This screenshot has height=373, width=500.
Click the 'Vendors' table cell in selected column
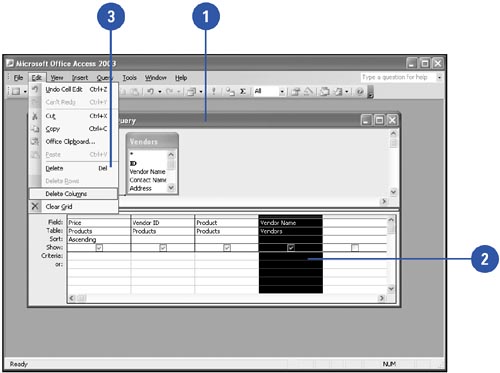[291, 231]
